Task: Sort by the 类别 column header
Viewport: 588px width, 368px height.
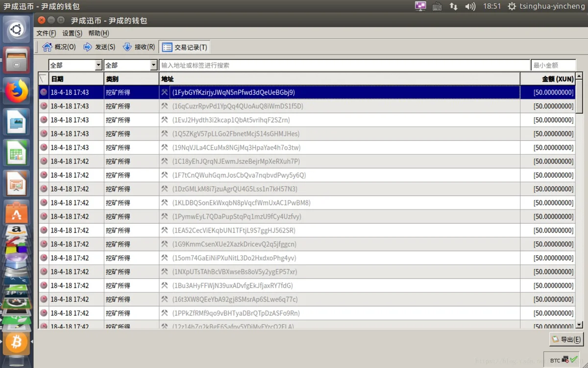Action: 131,79
